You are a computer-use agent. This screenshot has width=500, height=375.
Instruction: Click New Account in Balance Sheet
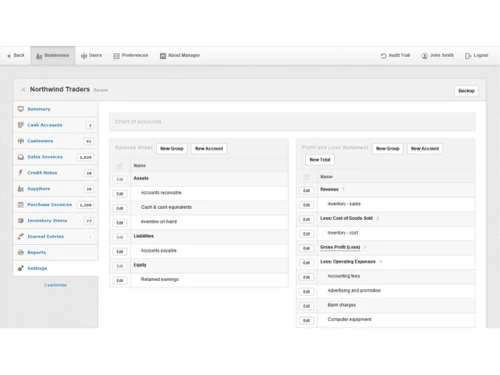tap(209, 149)
